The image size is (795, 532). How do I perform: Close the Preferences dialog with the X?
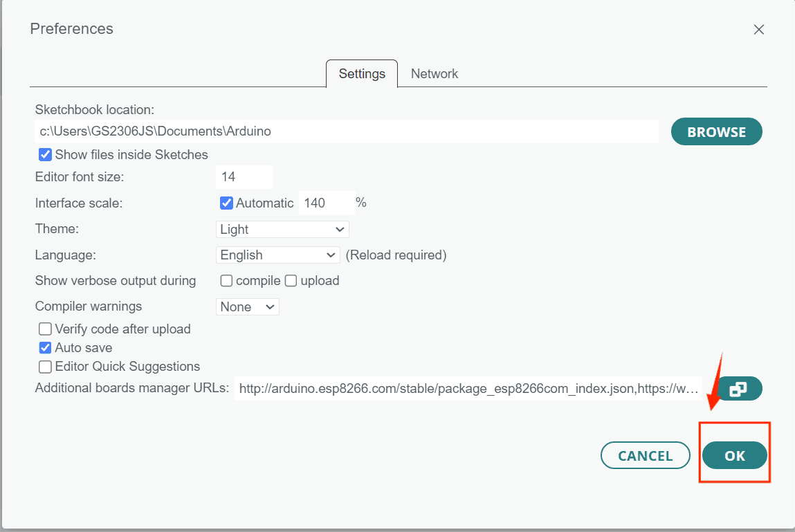point(759,29)
